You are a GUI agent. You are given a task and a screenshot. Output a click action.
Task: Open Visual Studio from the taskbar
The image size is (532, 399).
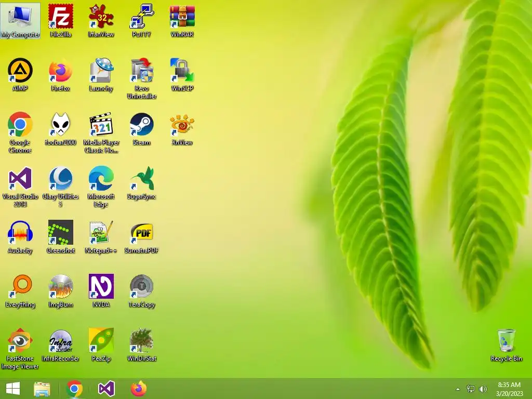coord(106,389)
